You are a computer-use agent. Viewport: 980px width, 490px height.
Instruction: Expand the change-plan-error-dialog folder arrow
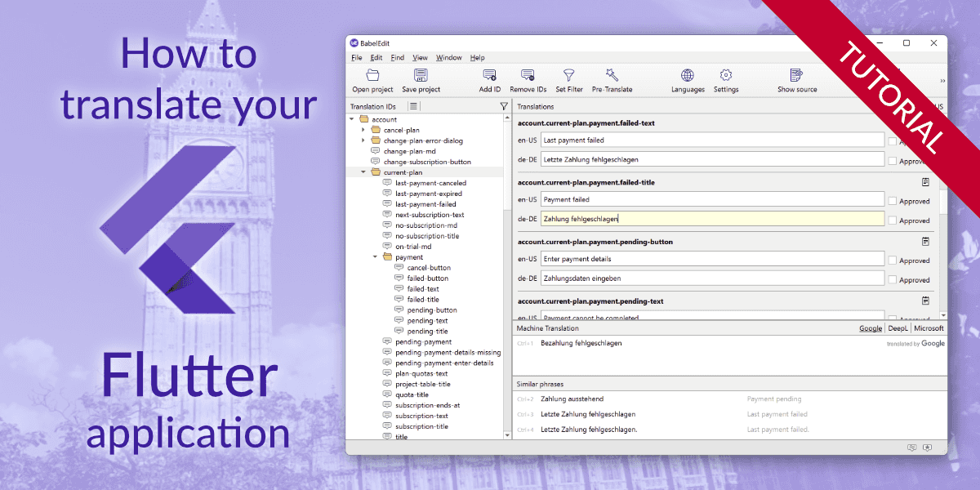(363, 140)
